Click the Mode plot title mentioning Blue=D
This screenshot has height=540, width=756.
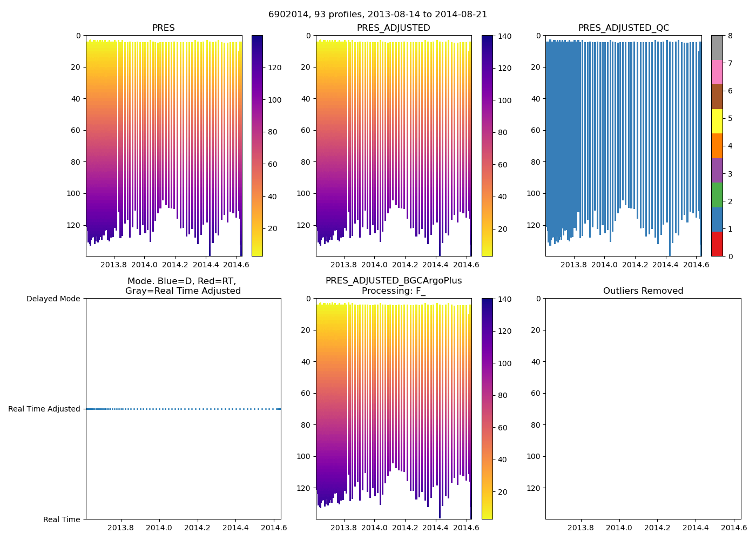point(183,286)
